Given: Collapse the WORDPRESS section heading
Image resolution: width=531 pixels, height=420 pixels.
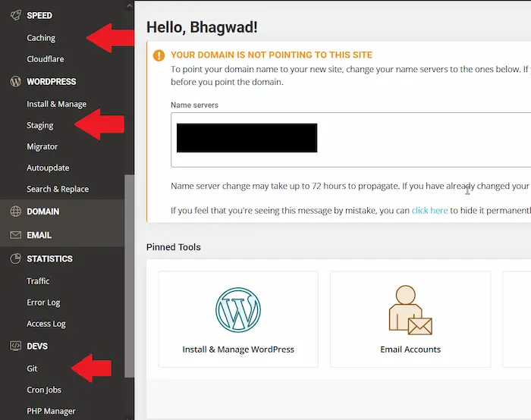Looking at the screenshot, I should (x=52, y=82).
